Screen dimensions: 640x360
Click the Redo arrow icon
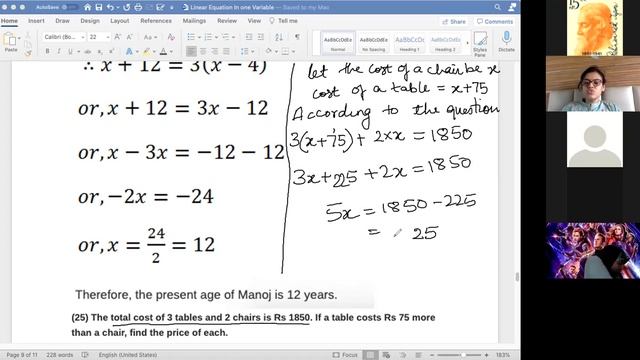(127, 7)
